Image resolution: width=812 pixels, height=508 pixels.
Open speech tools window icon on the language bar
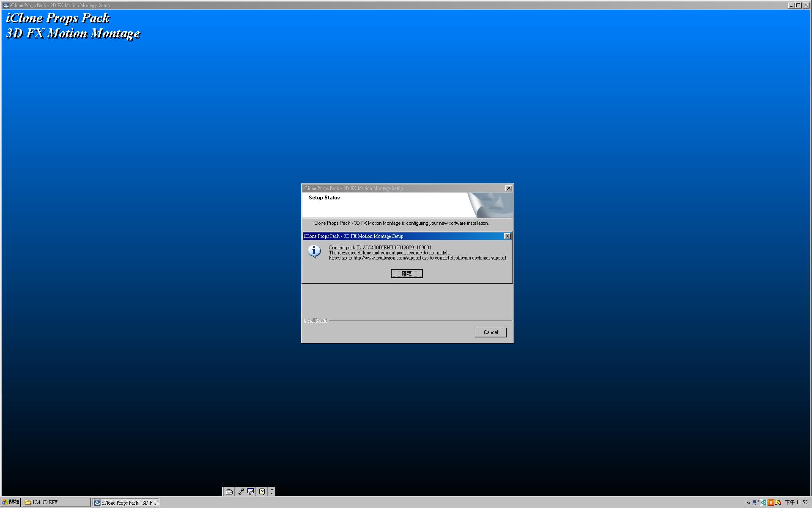click(251, 491)
